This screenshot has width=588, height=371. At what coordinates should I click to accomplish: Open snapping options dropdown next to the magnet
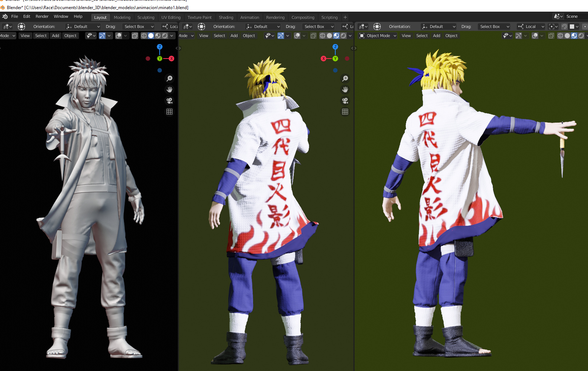(x=574, y=27)
